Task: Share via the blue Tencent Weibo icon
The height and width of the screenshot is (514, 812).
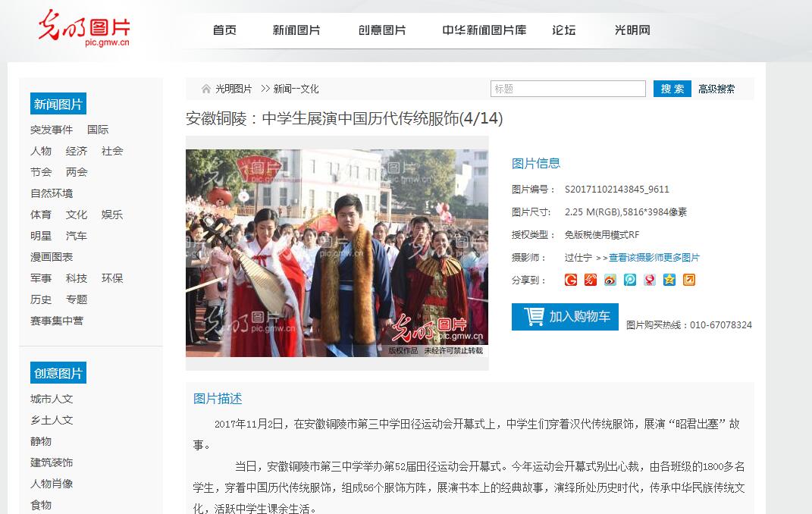Action: coord(630,280)
